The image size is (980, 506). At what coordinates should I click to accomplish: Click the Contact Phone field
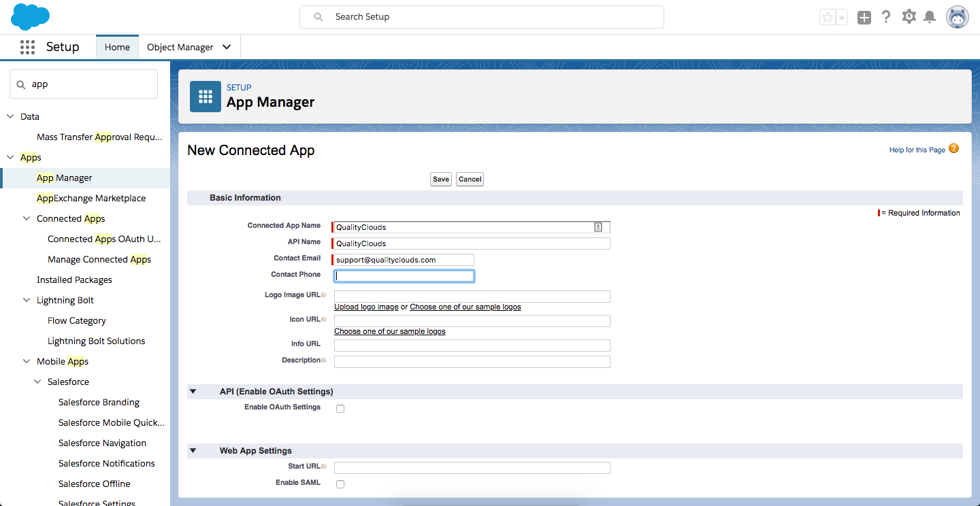404,276
